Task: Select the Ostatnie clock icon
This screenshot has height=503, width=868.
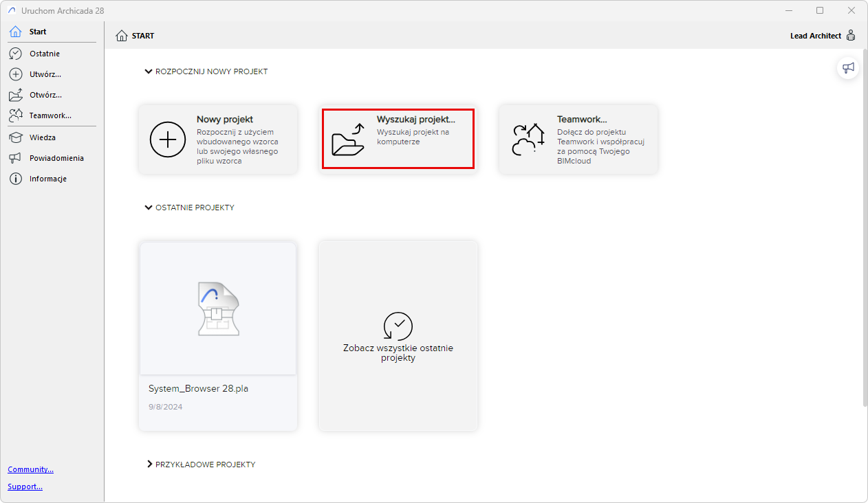Action: click(15, 54)
